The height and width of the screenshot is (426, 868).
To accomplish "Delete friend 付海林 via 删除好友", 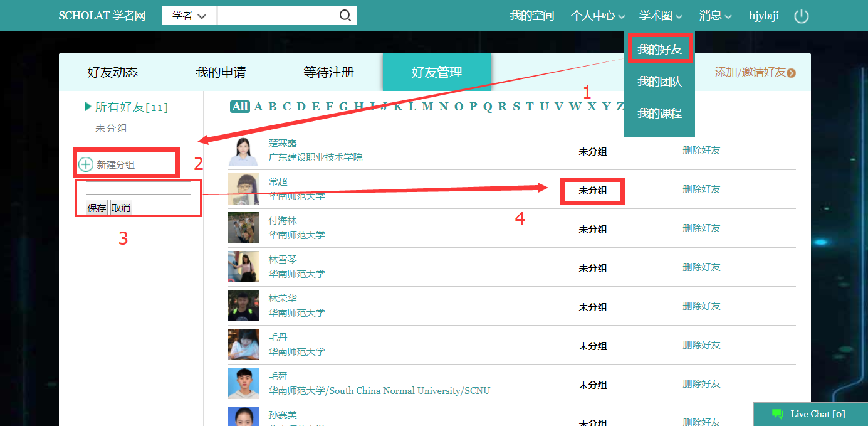I will (701, 228).
